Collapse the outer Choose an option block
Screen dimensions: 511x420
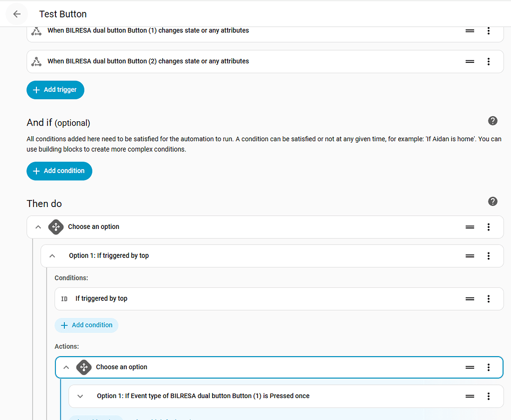tap(38, 227)
